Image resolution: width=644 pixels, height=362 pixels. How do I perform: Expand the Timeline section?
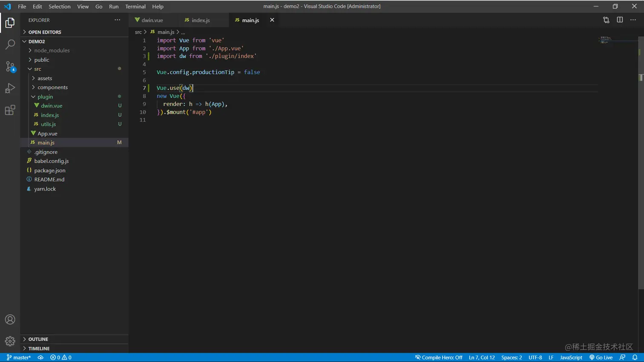pos(75,348)
